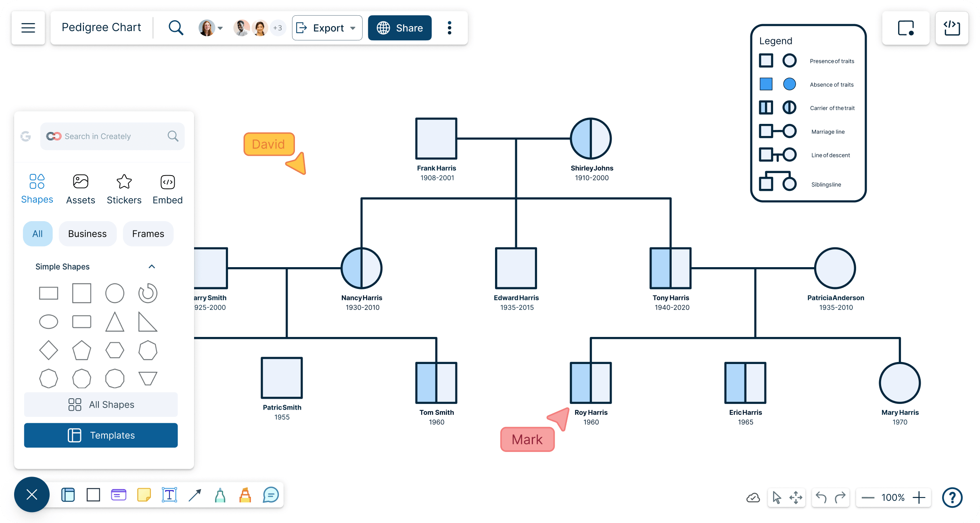This screenshot has width=980, height=523.
Task: Switch to the Embed tab
Action: 167,189
